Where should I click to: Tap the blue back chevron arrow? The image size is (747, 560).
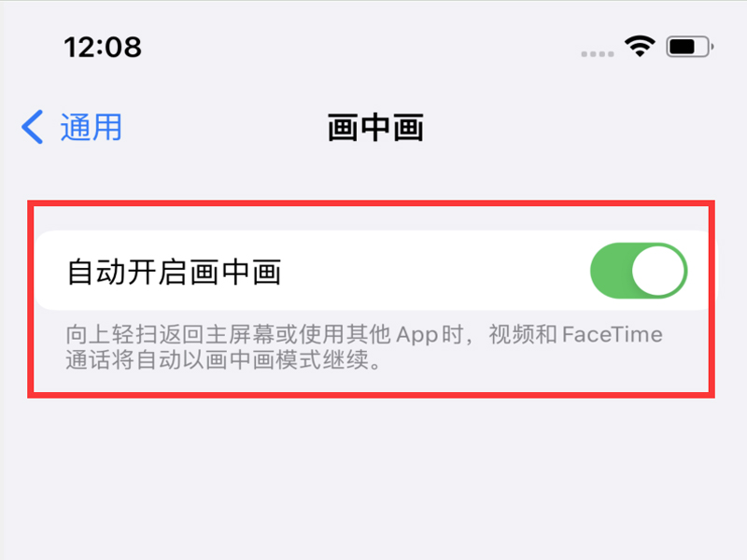(x=33, y=127)
